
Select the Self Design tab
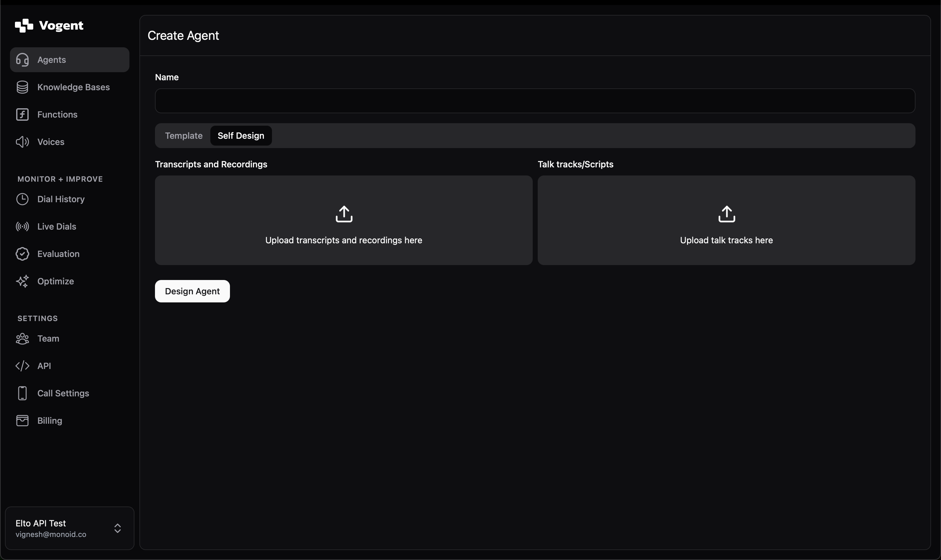241,135
